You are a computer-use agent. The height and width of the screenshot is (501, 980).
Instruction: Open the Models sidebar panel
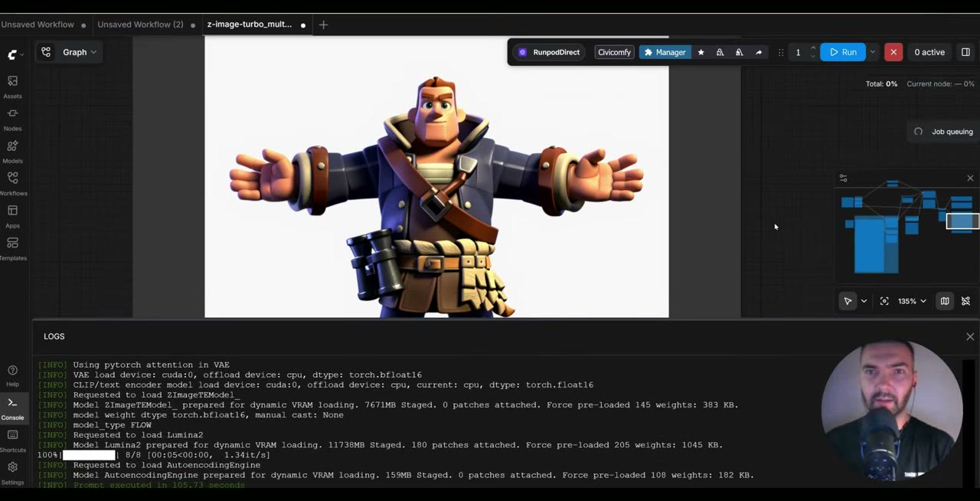[12, 152]
